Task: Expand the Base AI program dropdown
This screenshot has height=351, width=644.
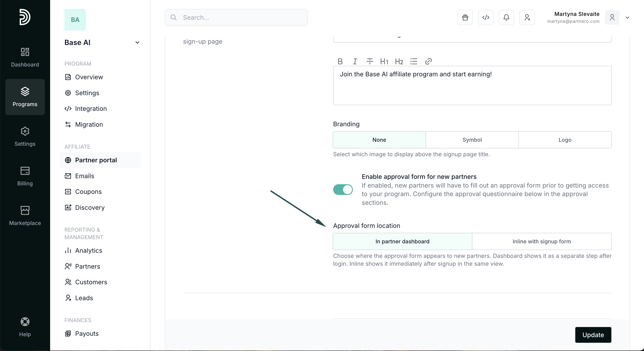Action: pyautogui.click(x=137, y=43)
